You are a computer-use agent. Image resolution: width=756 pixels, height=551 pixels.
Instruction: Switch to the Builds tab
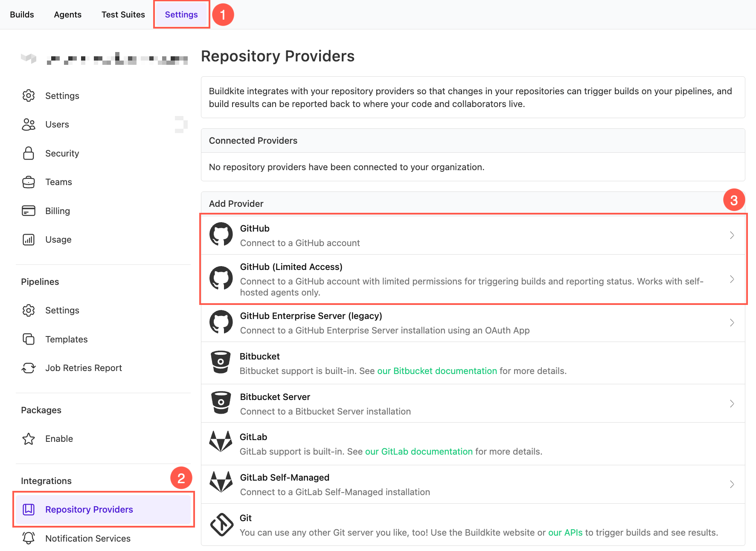[x=22, y=14]
